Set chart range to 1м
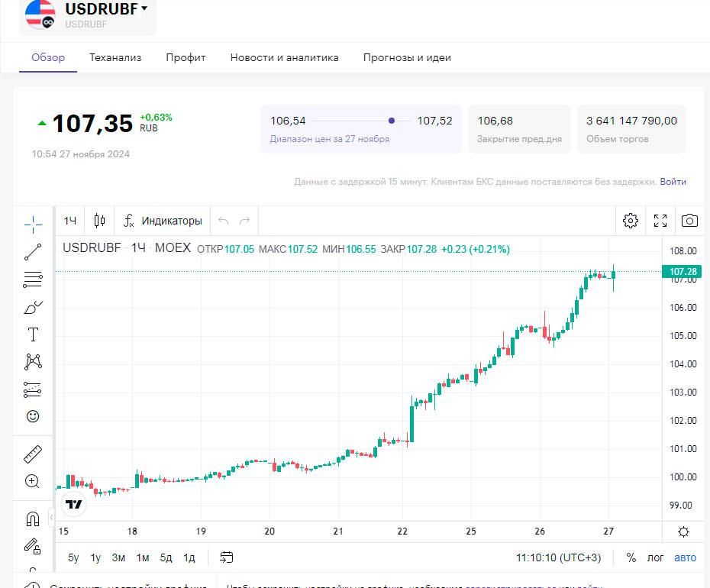 click(x=143, y=557)
